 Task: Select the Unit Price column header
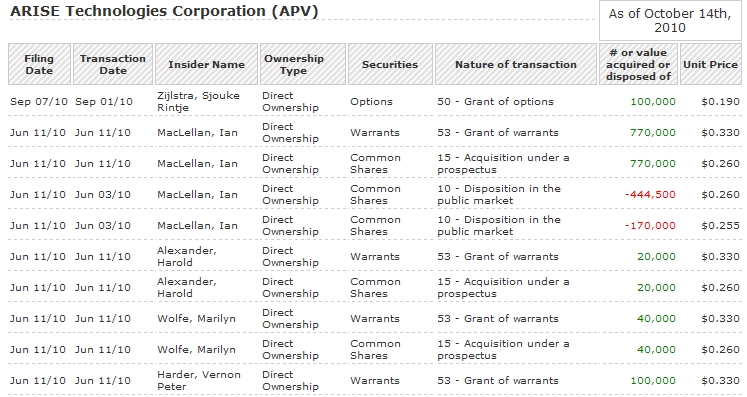pos(710,64)
